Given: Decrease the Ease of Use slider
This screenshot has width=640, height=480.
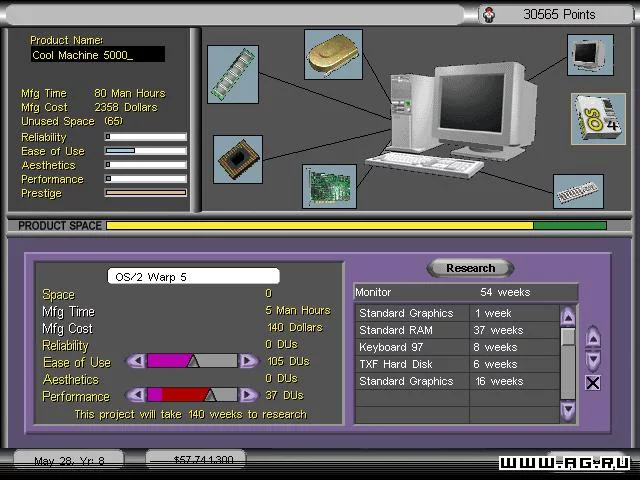Looking at the screenshot, I should click(x=137, y=361).
